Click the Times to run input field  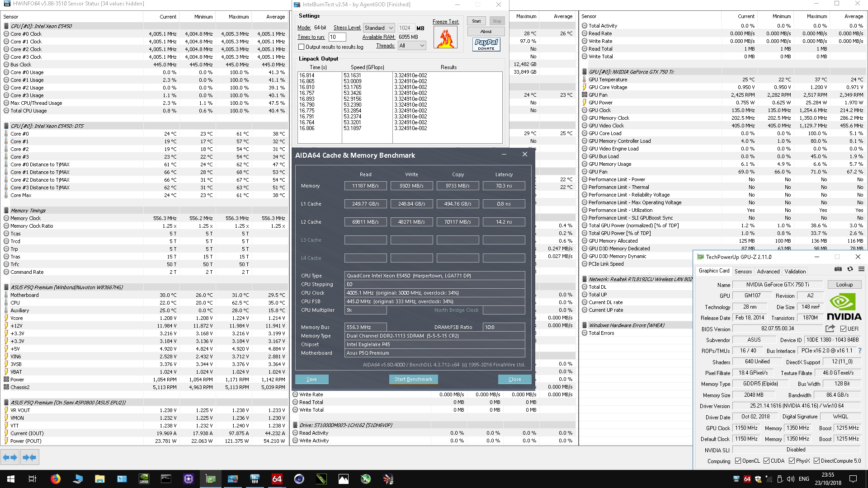point(337,37)
